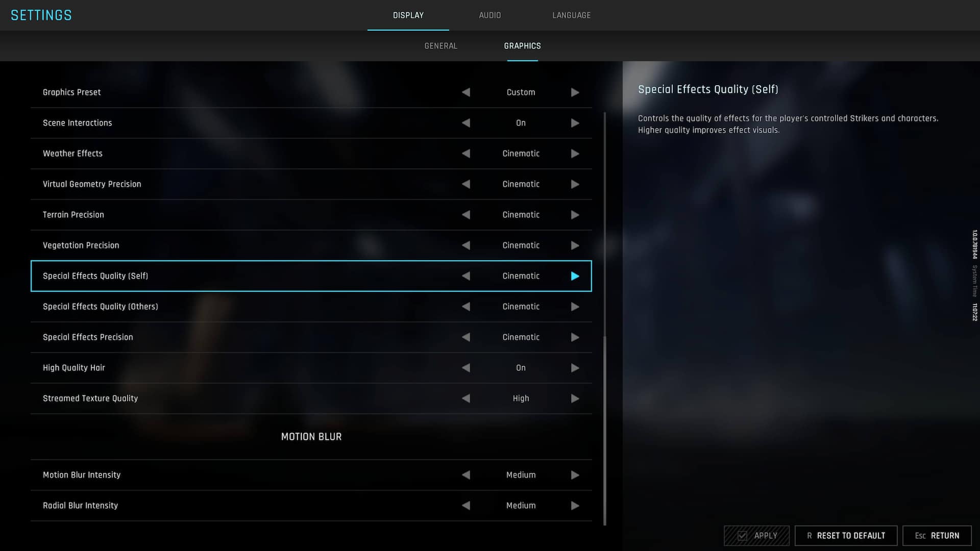980x551 pixels.
Task: Toggle High Quality Hair with right arrow
Action: click(x=575, y=368)
